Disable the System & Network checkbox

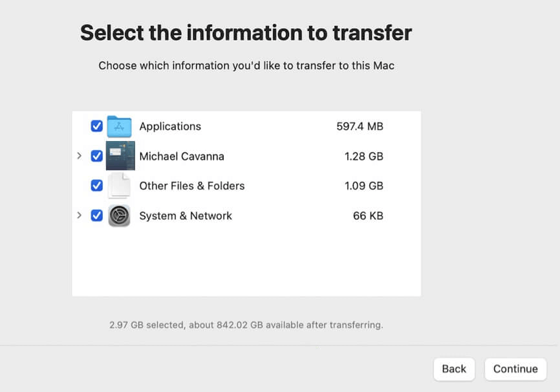[97, 215]
